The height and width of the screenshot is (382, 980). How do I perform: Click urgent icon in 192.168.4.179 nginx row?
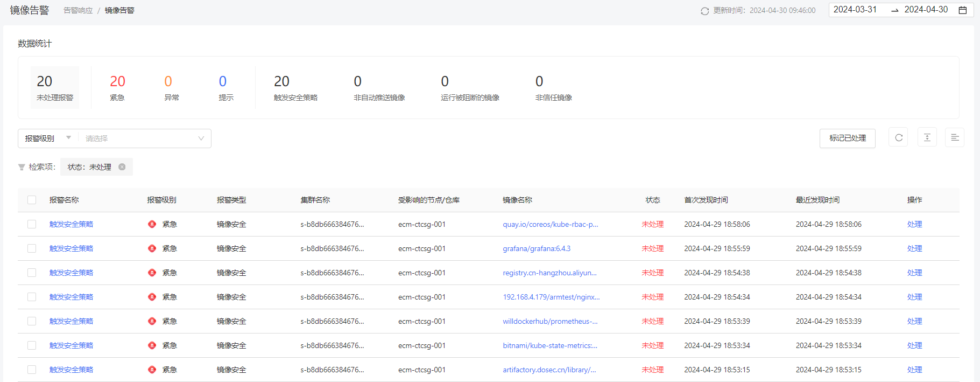coord(152,297)
